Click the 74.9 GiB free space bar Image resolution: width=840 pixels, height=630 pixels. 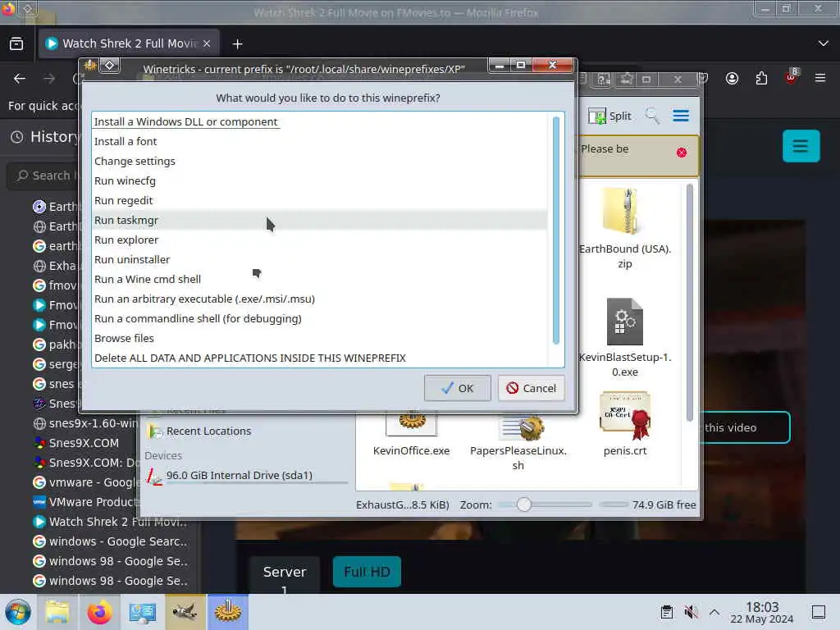[614, 504]
